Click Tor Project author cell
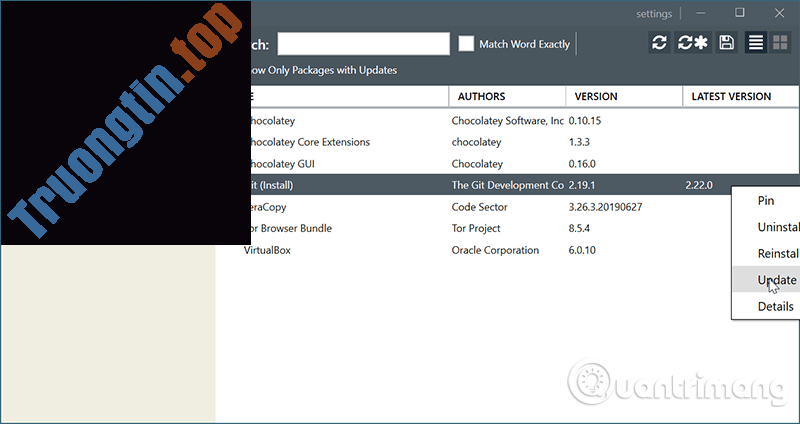 pyautogui.click(x=476, y=229)
